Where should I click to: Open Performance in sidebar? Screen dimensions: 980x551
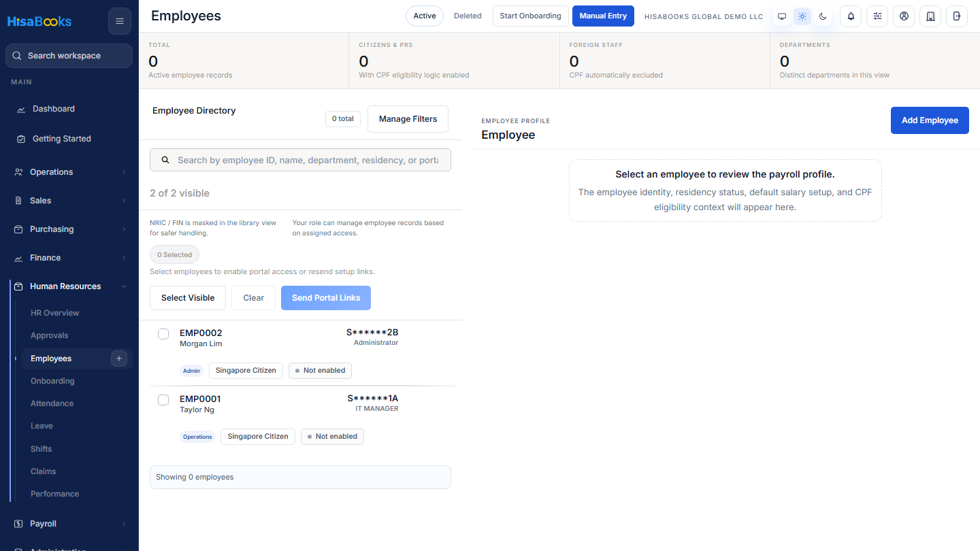click(x=54, y=494)
